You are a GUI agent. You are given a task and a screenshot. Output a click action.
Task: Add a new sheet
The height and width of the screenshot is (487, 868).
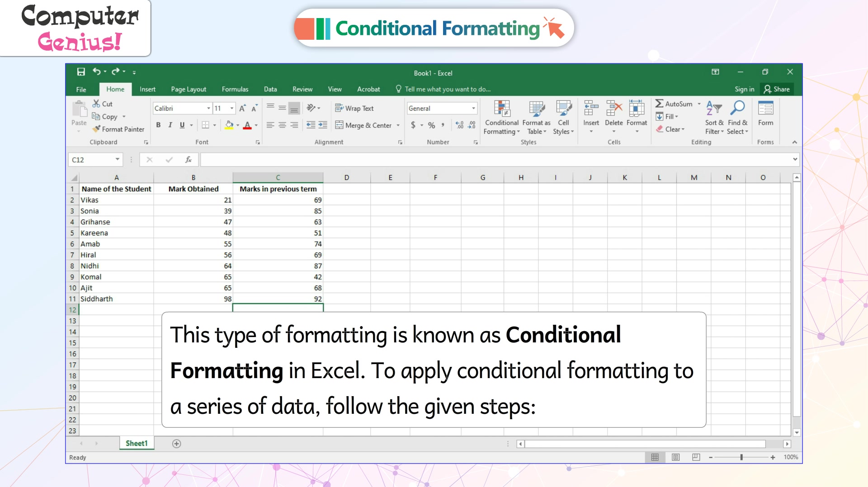pyautogui.click(x=177, y=444)
